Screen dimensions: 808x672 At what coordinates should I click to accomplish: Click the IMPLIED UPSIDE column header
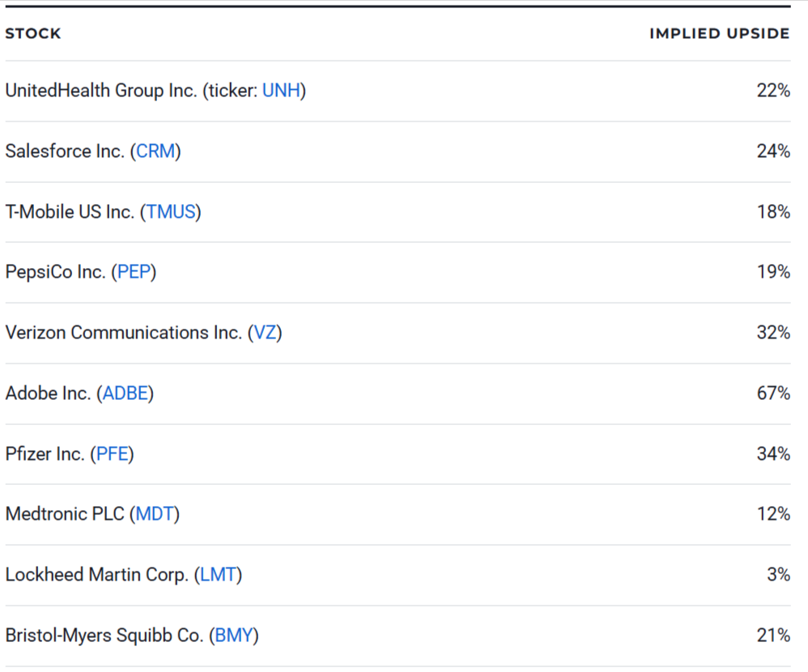[x=720, y=33]
